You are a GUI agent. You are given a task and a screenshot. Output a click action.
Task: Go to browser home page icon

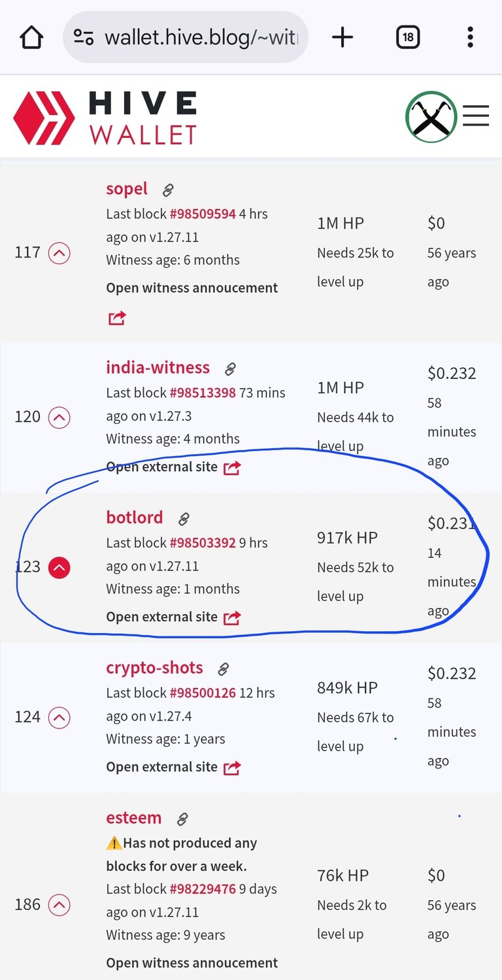(x=31, y=37)
